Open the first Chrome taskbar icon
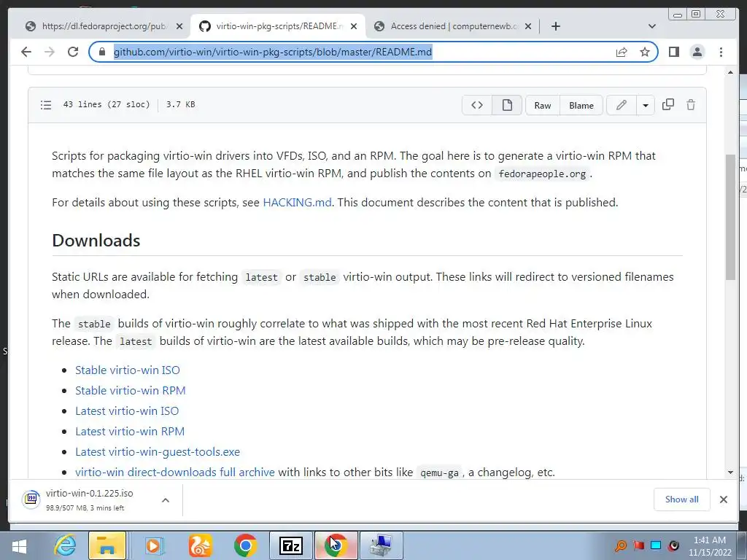The image size is (747, 560). [245, 545]
